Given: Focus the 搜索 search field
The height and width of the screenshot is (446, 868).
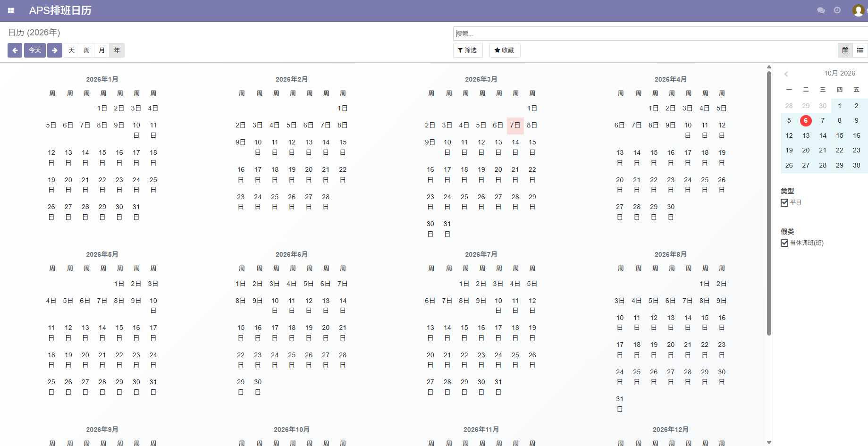Looking at the screenshot, I should (660, 34).
